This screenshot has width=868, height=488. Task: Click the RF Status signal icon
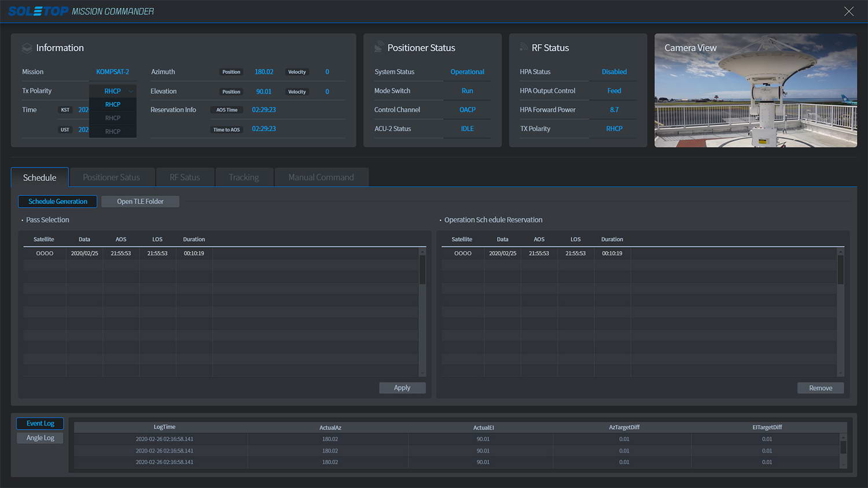(x=524, y=47)
